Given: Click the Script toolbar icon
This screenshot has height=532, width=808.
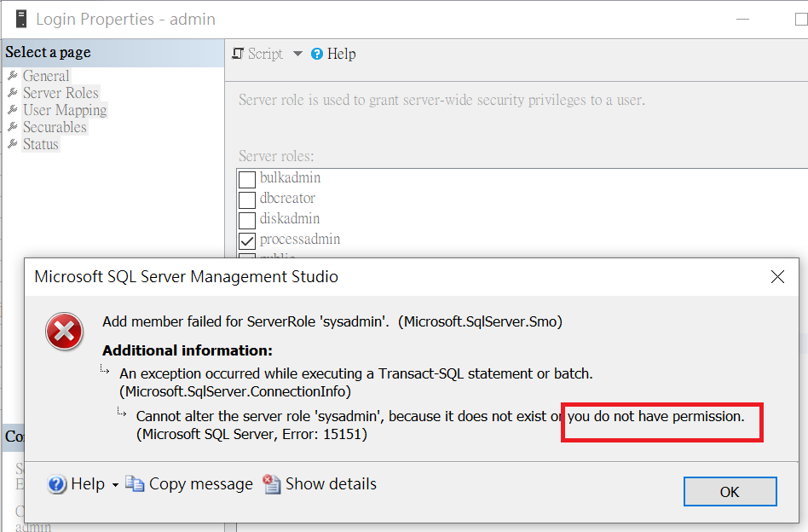Looking at the screenshot, I should pos(238,54).
